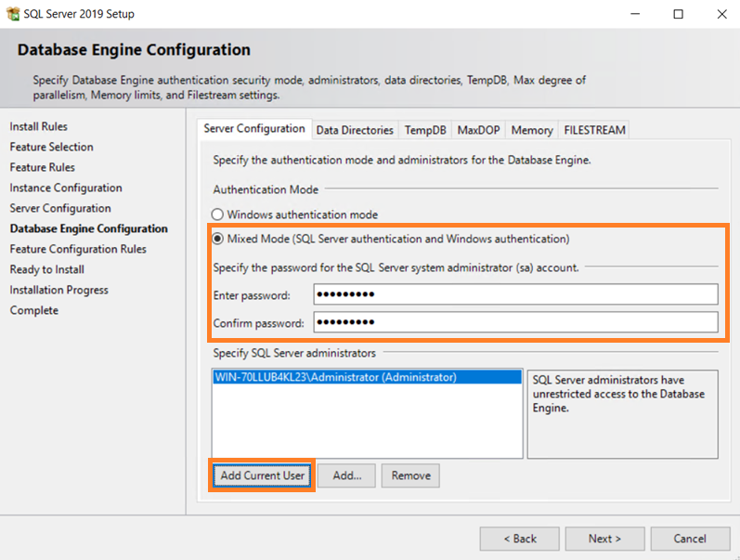
Task: Select Mixed Mode authentication radio button
Action: pos(217,239)
